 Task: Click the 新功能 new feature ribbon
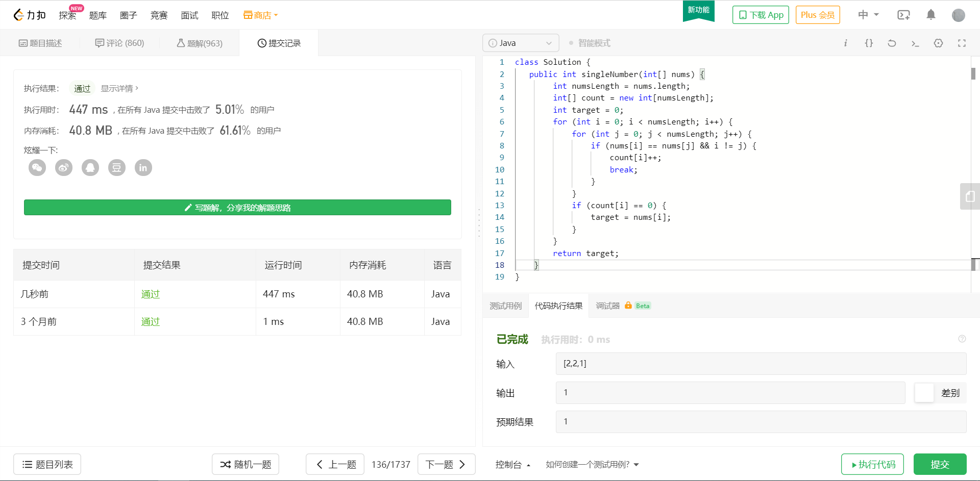(x=698, y=10)
